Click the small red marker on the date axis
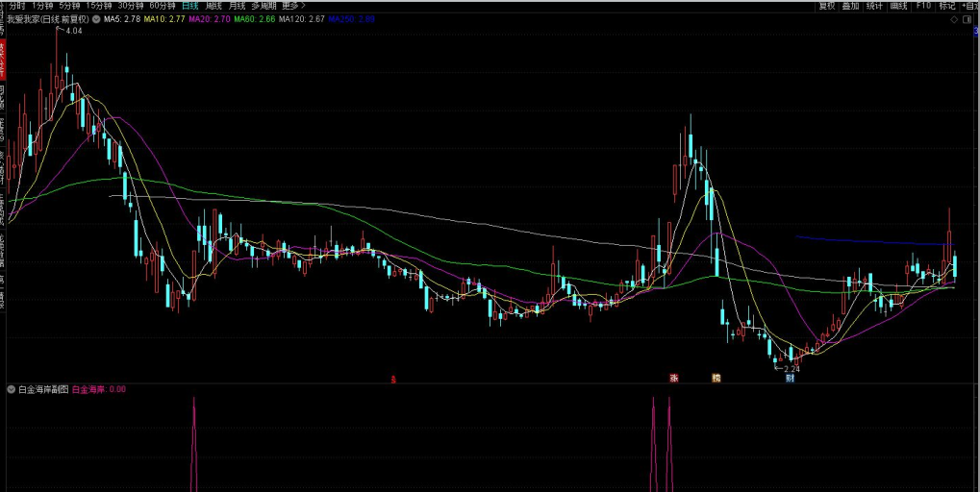This screenshot has width=980, height=492. 393,379
